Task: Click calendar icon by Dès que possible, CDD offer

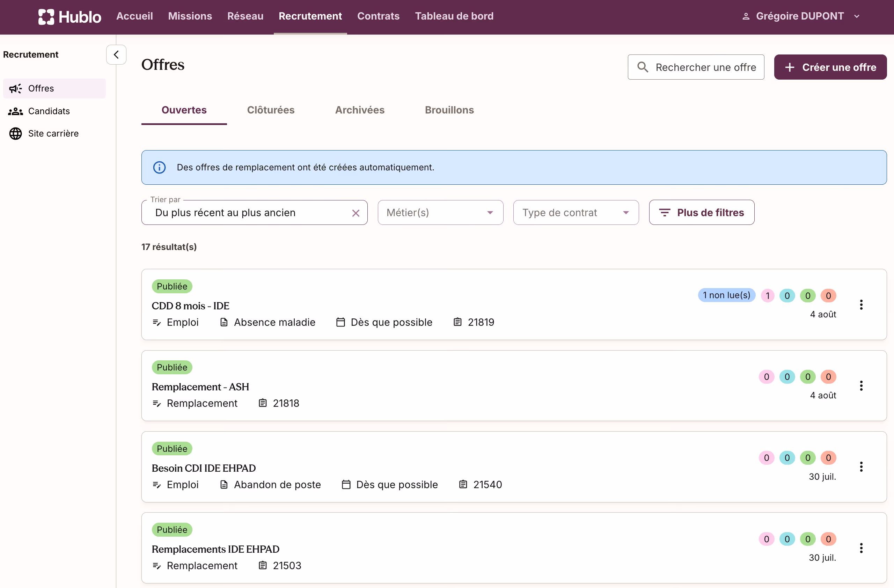Action: (340, 322)
